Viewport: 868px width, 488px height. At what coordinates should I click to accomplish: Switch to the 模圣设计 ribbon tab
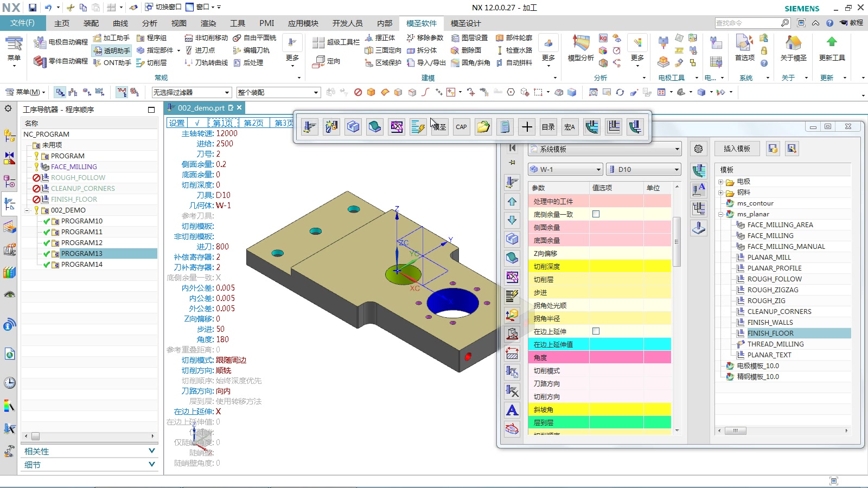tap(465, 23)
